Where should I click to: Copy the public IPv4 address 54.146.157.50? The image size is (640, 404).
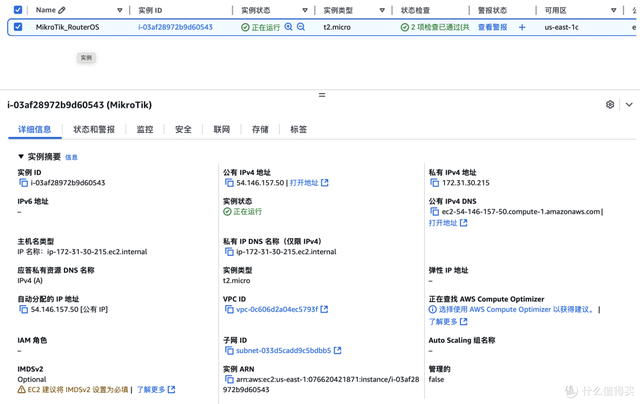coord(229,183)
